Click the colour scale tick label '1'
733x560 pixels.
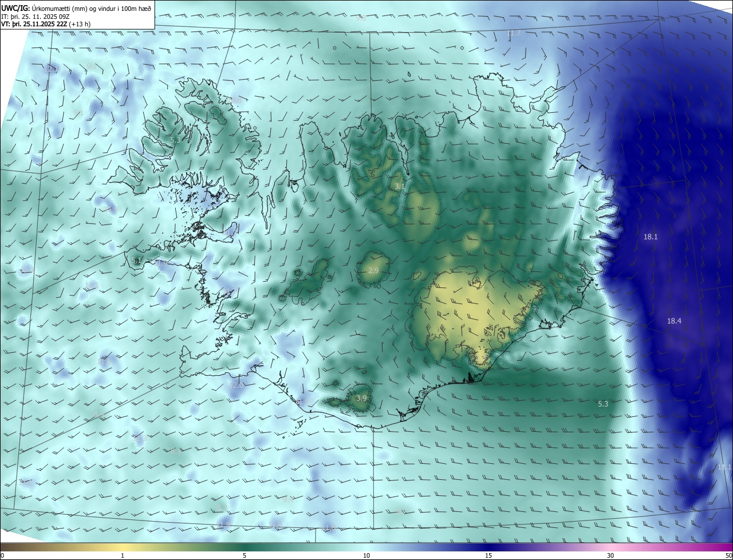tap(123, 556)
